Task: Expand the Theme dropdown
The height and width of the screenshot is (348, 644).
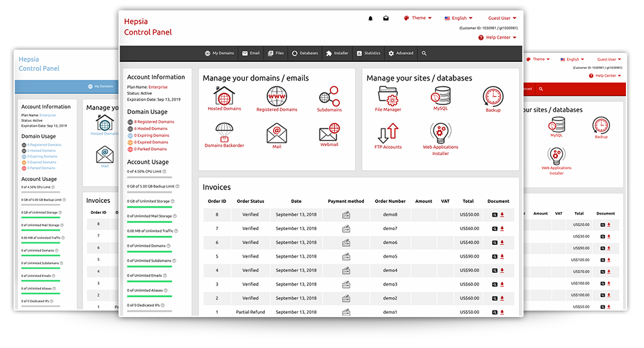Action: click(x=418, y=18)
